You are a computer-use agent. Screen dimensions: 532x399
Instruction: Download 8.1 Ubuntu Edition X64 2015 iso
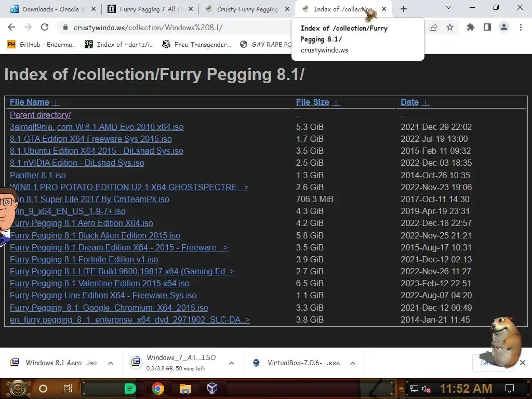(x=96, y=151)
